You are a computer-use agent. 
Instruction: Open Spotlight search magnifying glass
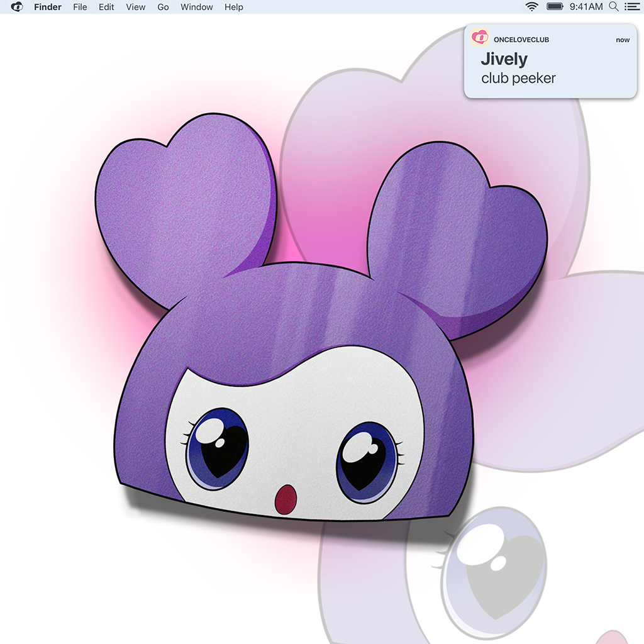(614, 7)
